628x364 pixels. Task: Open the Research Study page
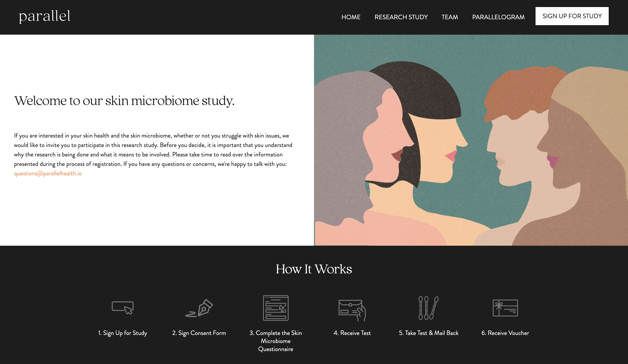[x=401, y=17]
